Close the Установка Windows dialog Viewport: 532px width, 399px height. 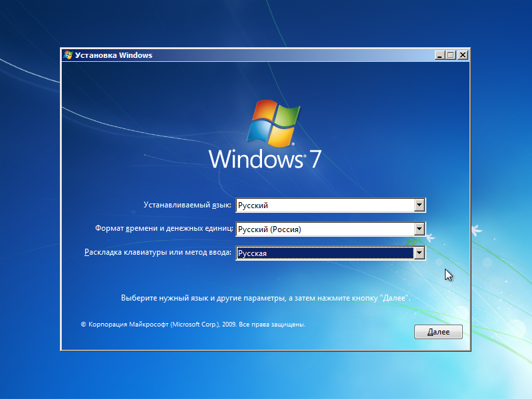(463, 55)
